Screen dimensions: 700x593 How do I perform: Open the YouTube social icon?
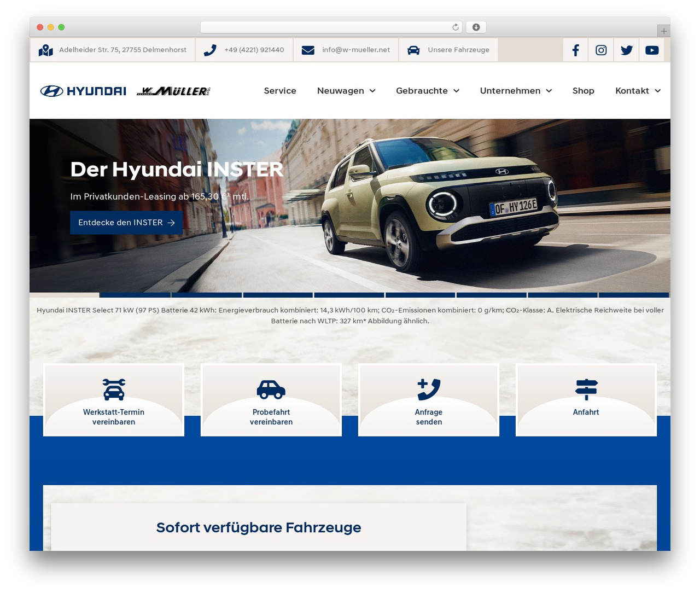pyautogui.click(x=652, y=50)
